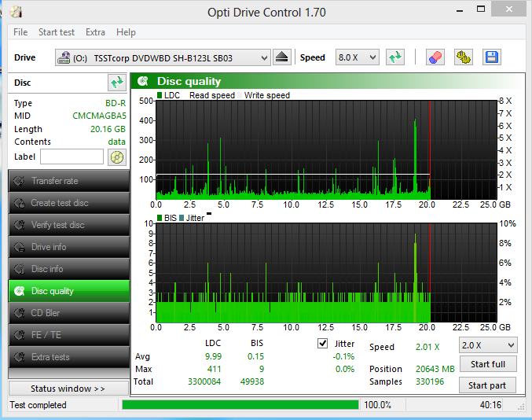Click the floppy disk save icon
Screen dimensions: 532x420
click(x=492, y=57)
